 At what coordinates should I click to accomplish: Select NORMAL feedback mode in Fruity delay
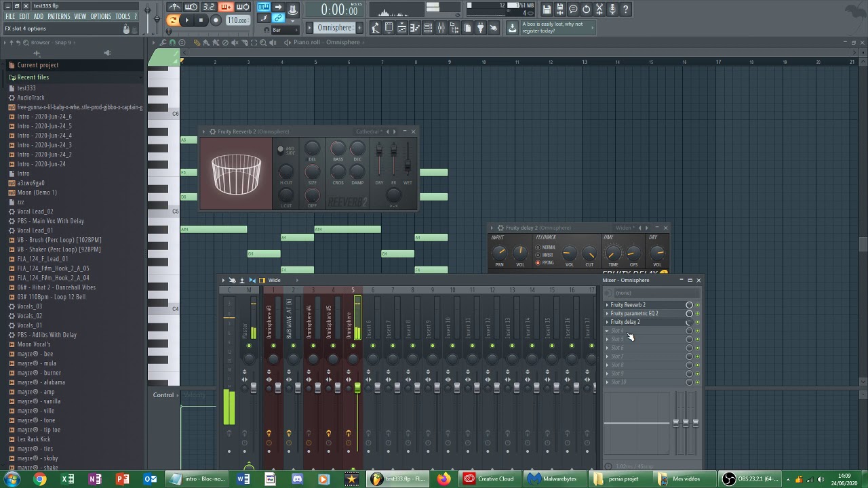(x=538, y=247)
